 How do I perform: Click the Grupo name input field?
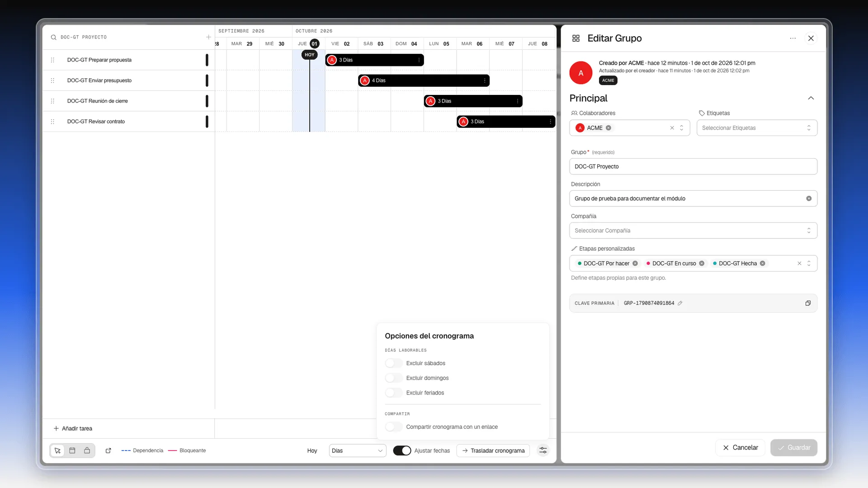(693, 166)
